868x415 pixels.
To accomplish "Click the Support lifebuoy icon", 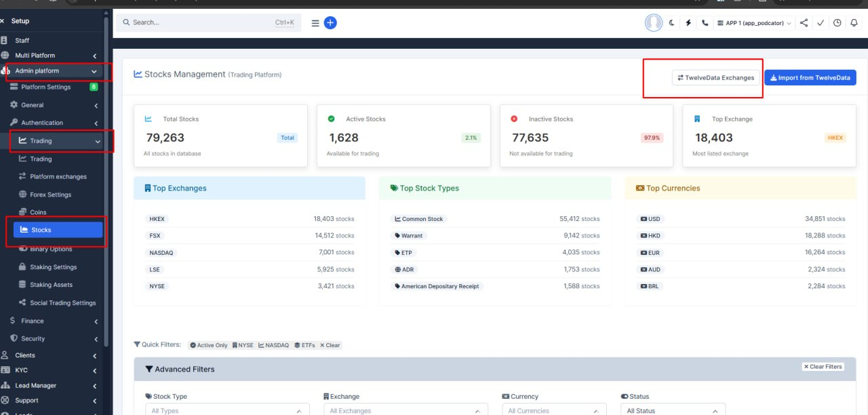I will (5, 400).
